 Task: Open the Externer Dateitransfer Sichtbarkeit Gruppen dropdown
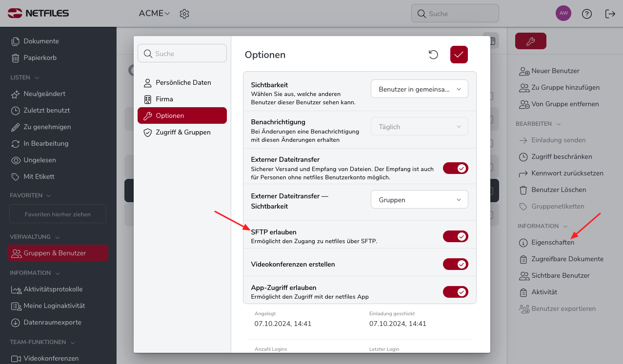[420, 199]
